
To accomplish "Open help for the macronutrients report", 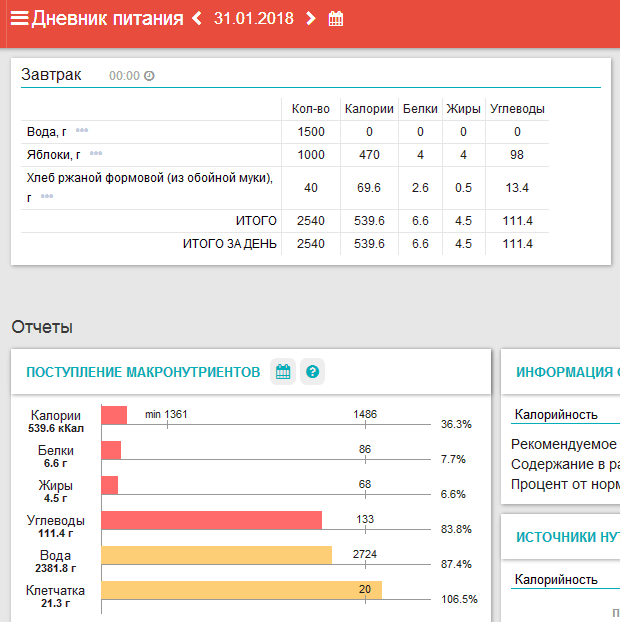I will (x=313, y=372).
